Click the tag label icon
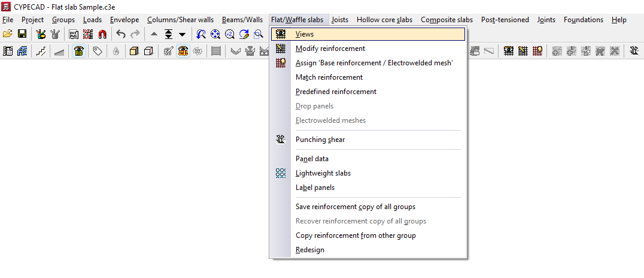644x278 pixels. click(98, 52)
